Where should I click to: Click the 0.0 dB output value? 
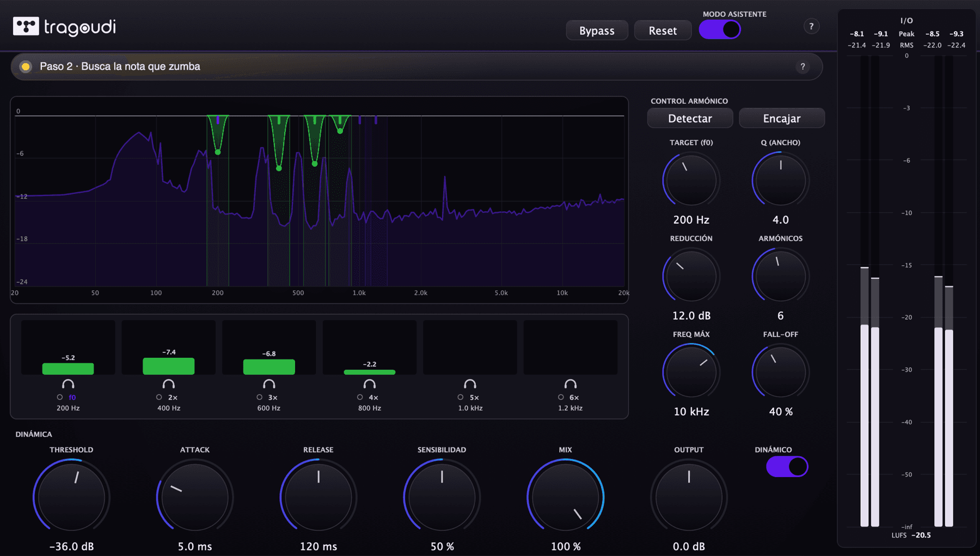coord(689,546)
